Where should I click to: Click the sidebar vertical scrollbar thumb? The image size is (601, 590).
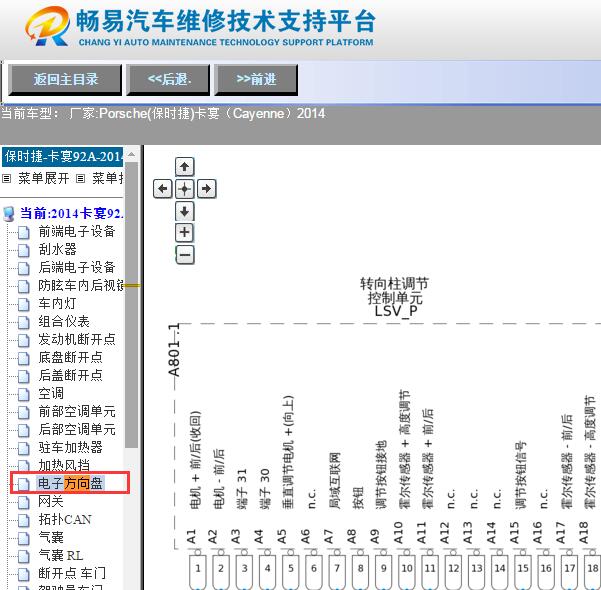tap(131, 305)
